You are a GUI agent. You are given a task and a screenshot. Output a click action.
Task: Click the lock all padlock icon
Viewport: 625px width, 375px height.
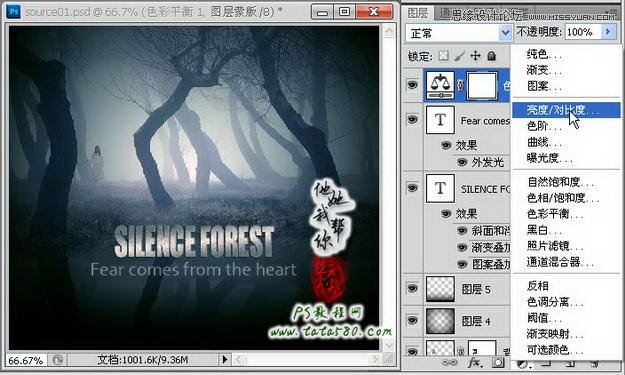(491, 56)
